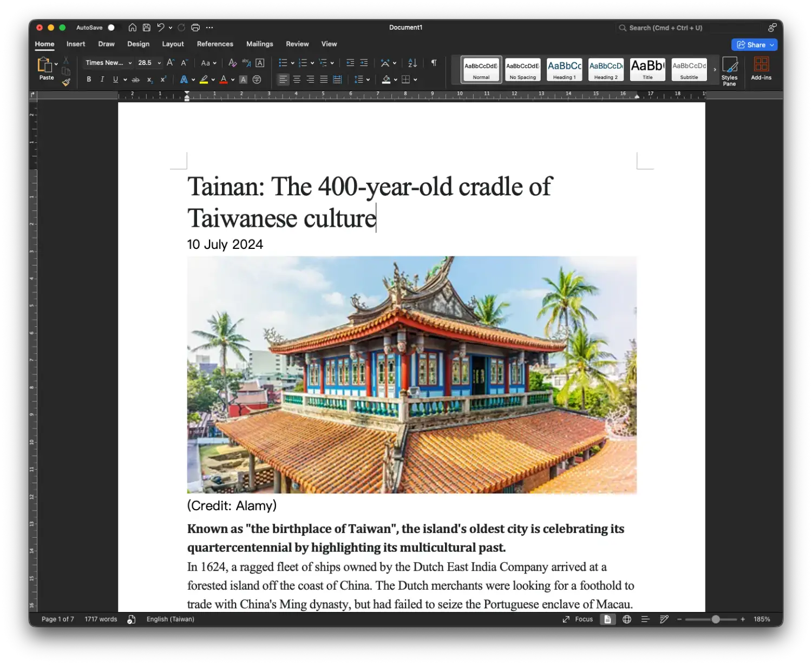Screen dimensions: 812x665
Task: Click the red font color button
Action: [224, 80]
